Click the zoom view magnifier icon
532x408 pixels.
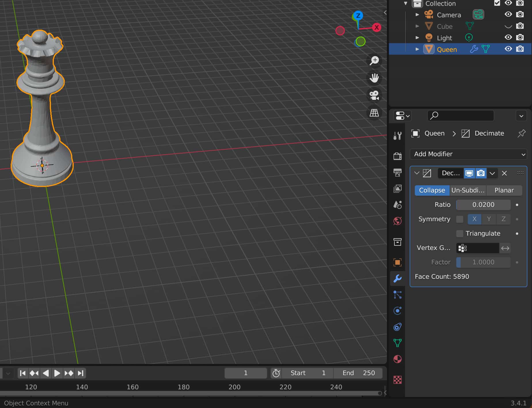coord(374,61)
